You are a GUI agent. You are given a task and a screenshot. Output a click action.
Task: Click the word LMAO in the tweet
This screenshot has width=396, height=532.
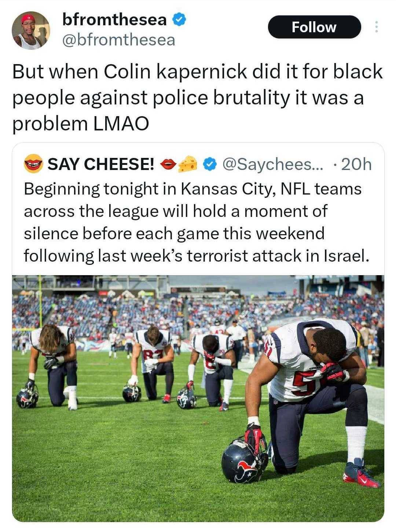[121, 123]
